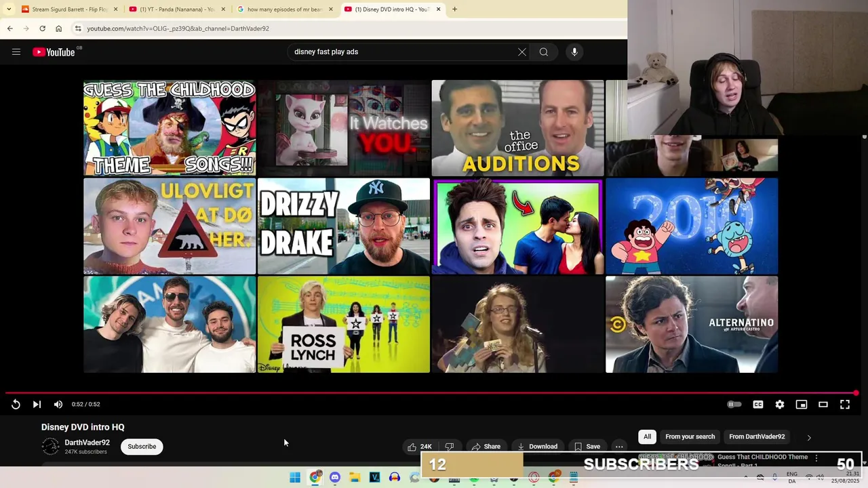Screen dimensions: 868x488
Task: Click the red scrubber dot at the video's end
Action: [x=856, y=393]
